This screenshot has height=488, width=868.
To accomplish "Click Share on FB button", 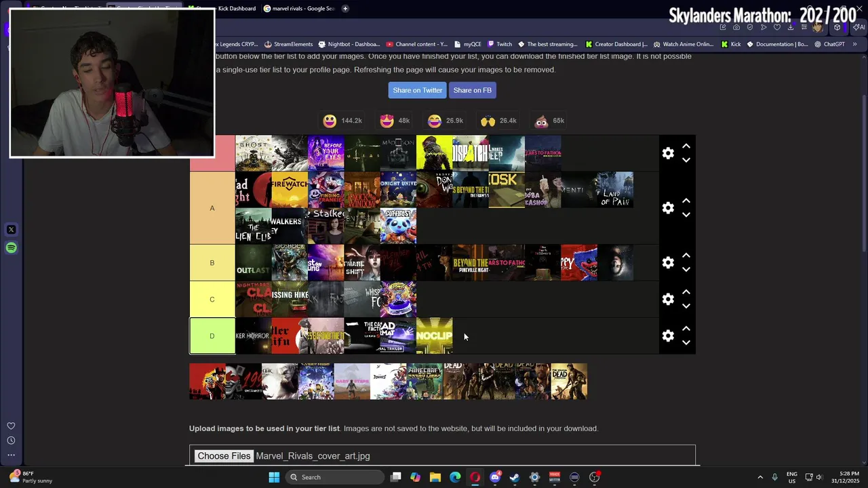I will (x=472, y=90).
